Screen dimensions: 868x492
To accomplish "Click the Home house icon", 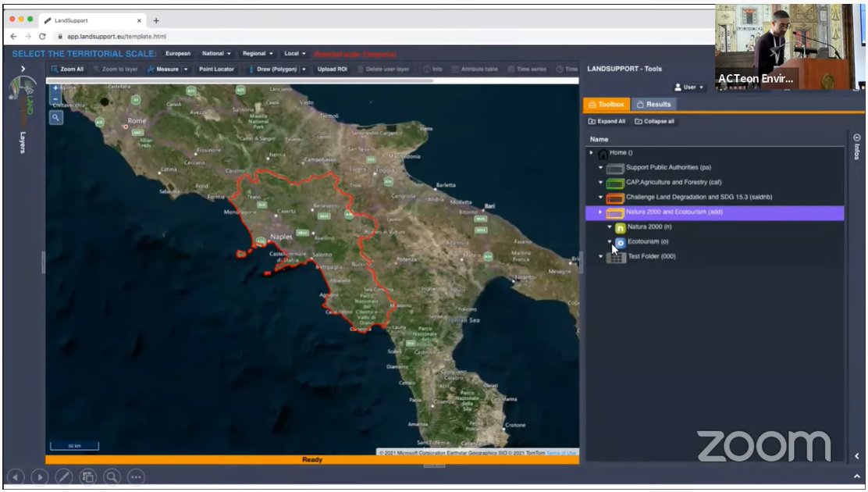I will click(603, 154).
